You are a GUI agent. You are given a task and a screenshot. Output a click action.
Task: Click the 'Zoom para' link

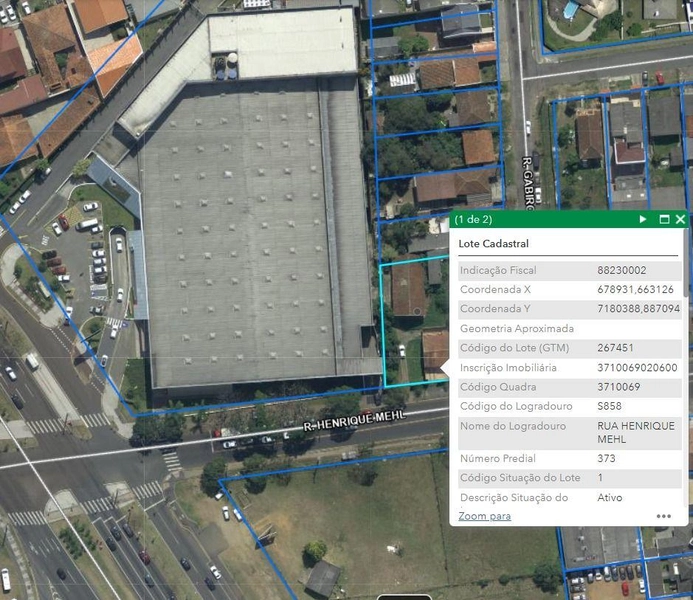[484, 516]
